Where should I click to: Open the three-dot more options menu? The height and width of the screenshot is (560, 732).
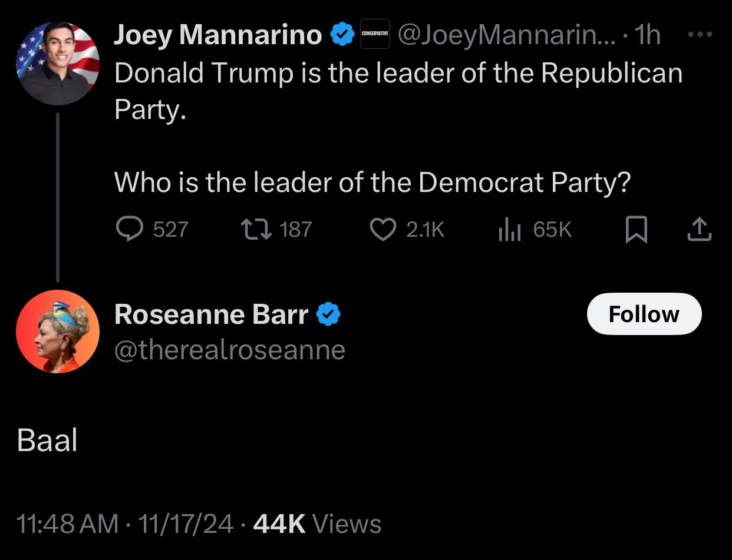(x=700, y=35)
